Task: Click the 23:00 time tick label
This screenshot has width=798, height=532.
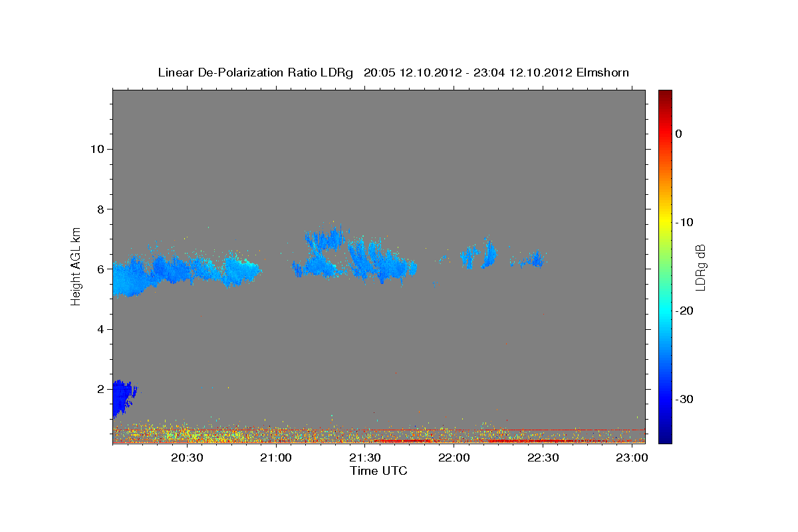Action: click(x=632, y=458)
